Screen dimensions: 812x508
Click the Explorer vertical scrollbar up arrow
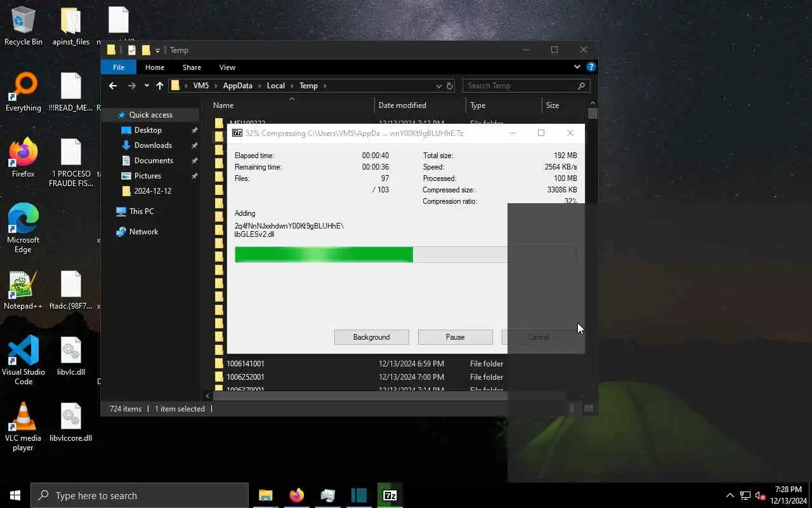(593, 104)
